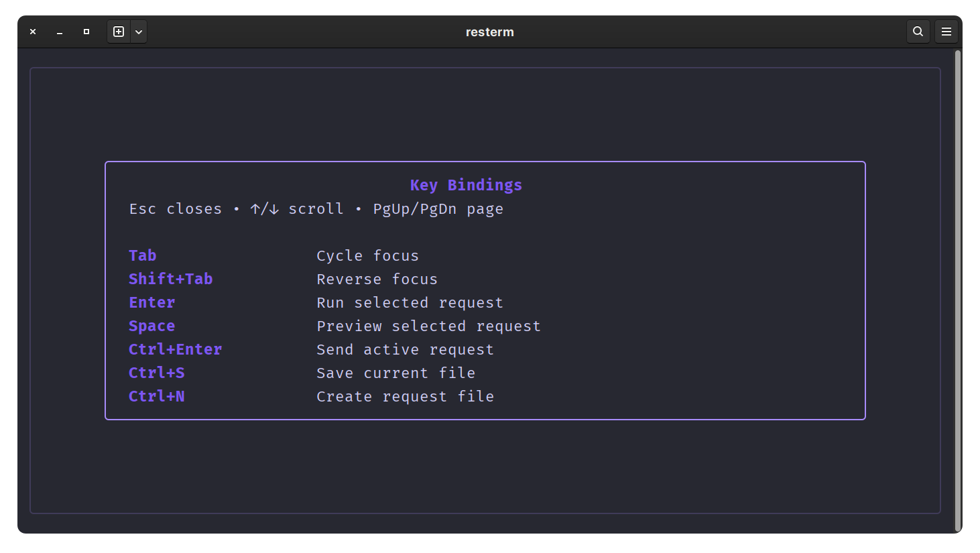This screenshot has width=980, height=553.
Task: Click the vertical scrollbar on the right
Action: [x=957, y=290]
